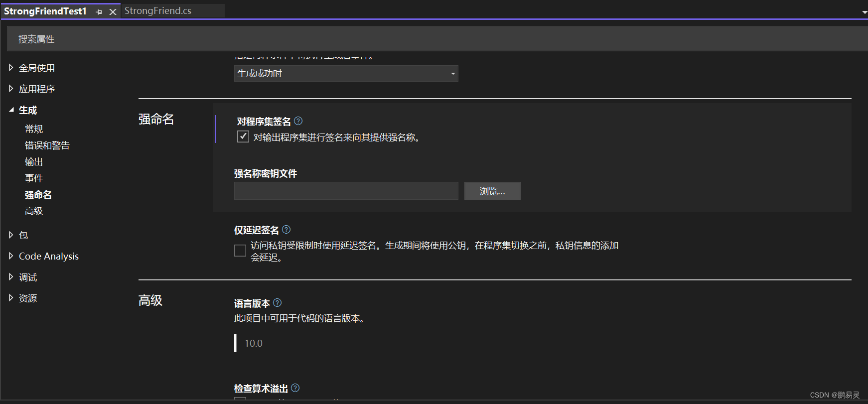Open help for 检查算术溢出
868x404 pixels.
pos(295,388)
